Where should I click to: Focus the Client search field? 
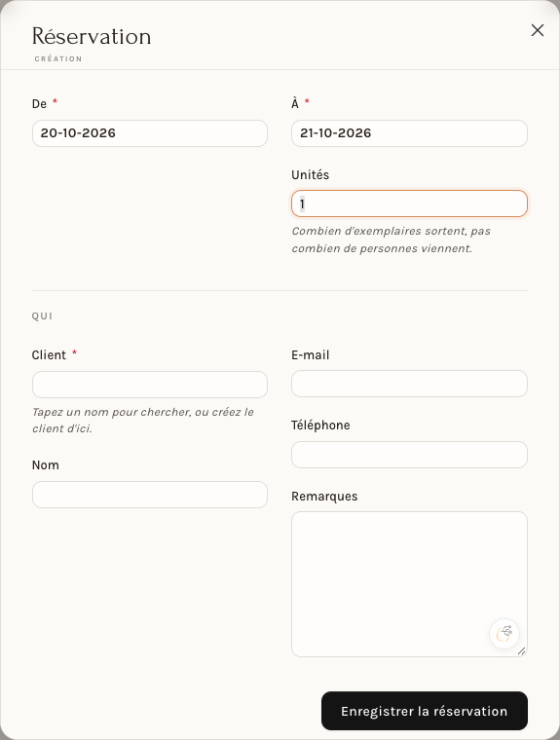coord(150,385)
